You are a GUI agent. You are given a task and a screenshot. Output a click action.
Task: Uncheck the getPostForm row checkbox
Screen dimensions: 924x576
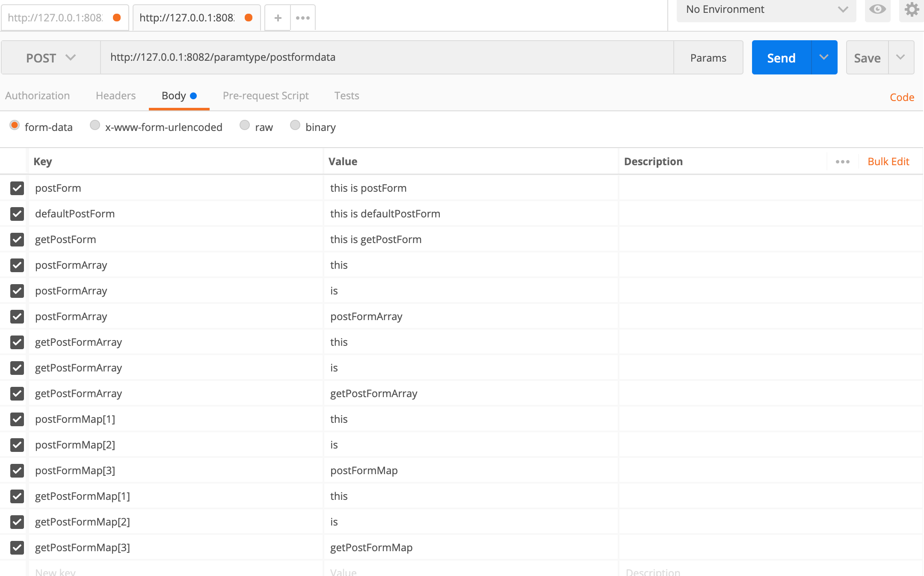17,239
